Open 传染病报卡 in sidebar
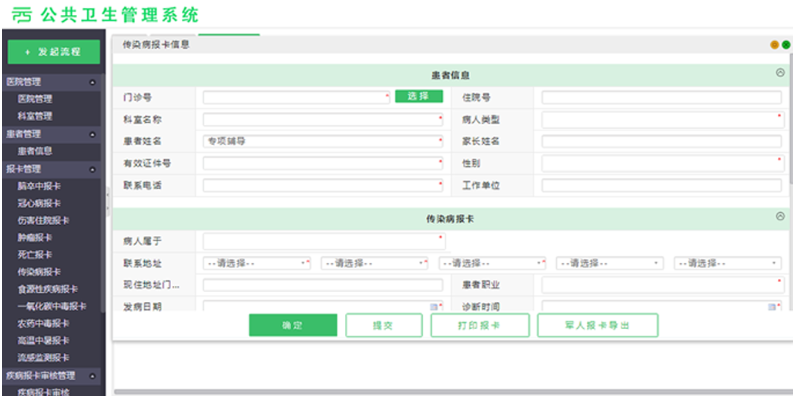 click(x=39, y=272)
